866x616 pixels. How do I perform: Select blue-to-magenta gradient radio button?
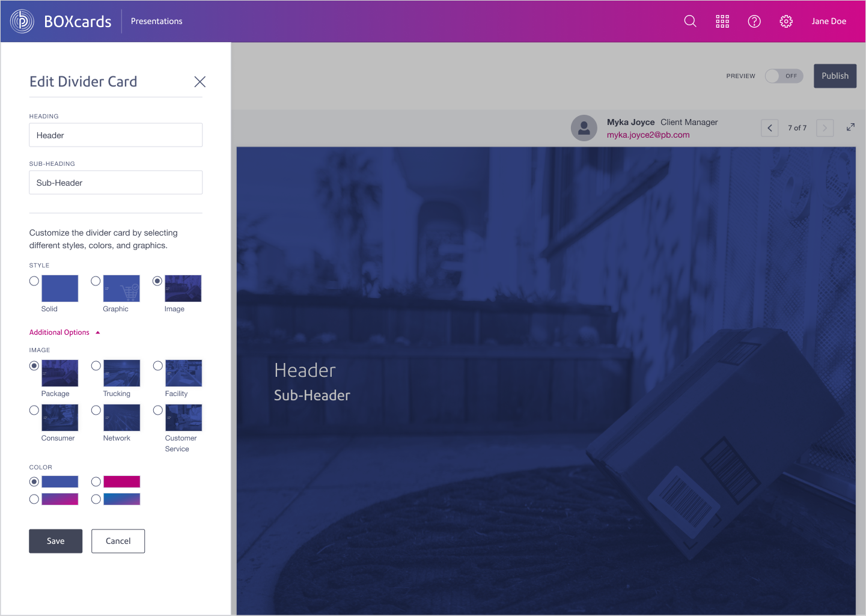point(34,499)
